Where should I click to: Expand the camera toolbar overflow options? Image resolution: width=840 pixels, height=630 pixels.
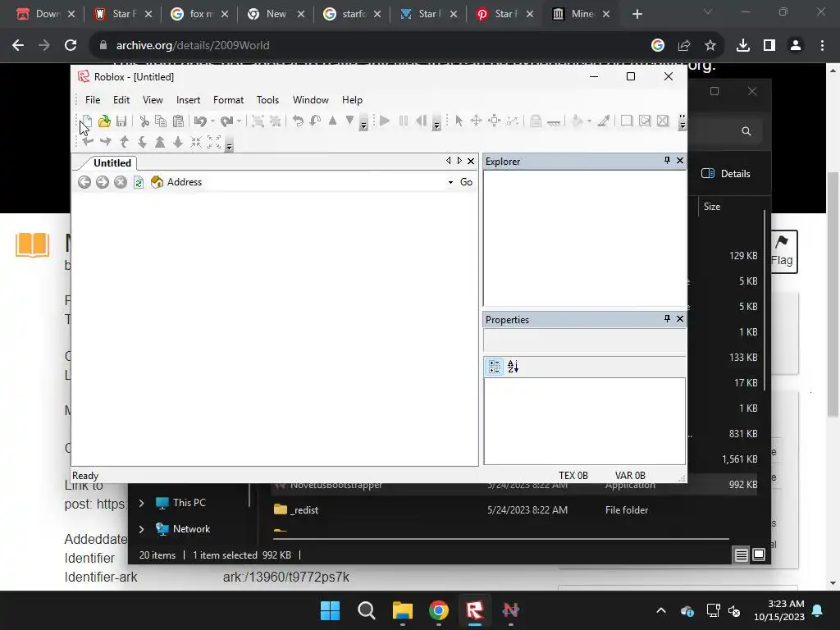pyautogui.click(x=230, y=146)
